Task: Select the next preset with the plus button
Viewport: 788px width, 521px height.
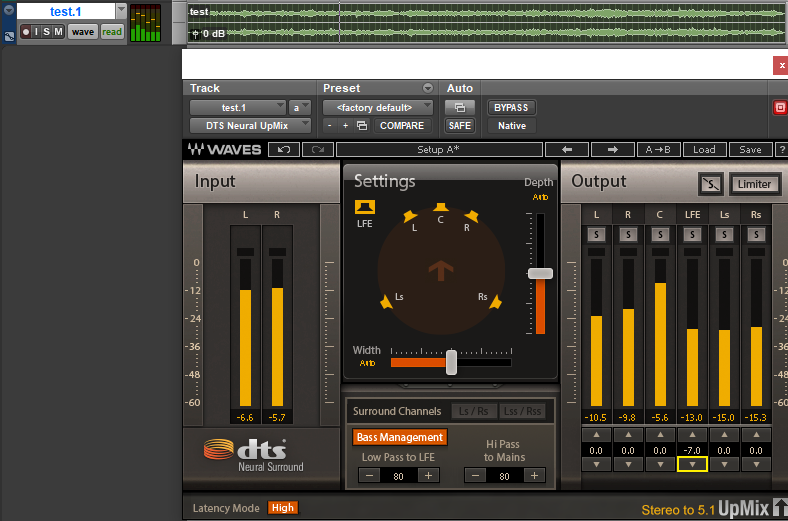Action: 345,126
